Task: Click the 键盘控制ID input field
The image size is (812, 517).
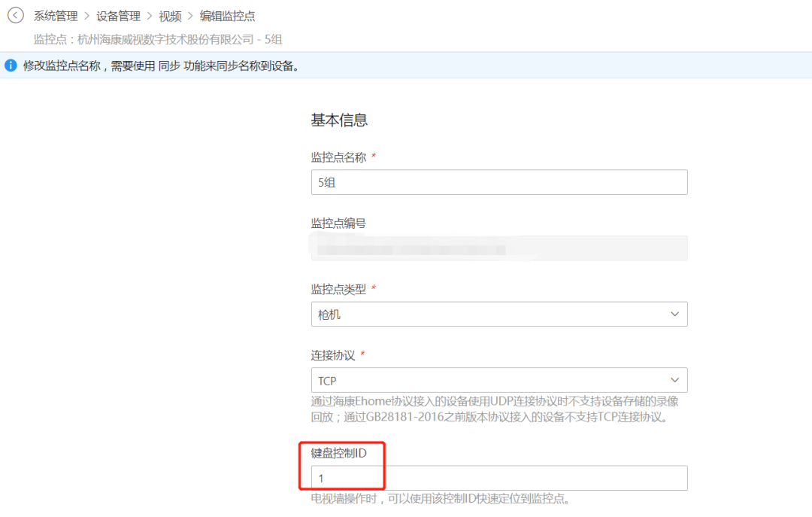Action: pos(499,478)
